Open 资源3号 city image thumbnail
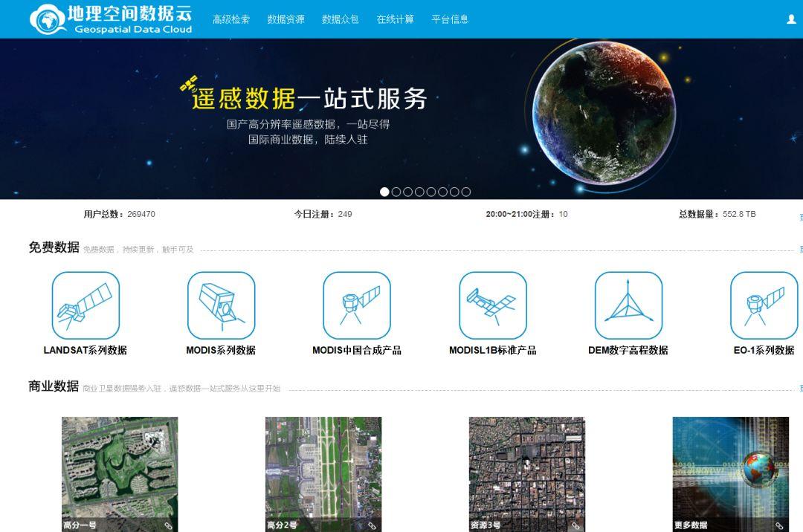The width and height of the screenshot is (803, 532). pos(527,474)
